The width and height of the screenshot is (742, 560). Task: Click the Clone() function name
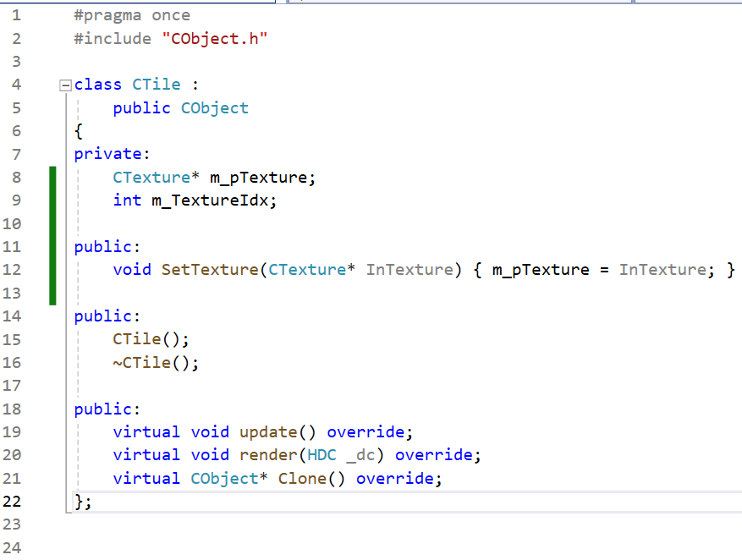coord(302,479)
